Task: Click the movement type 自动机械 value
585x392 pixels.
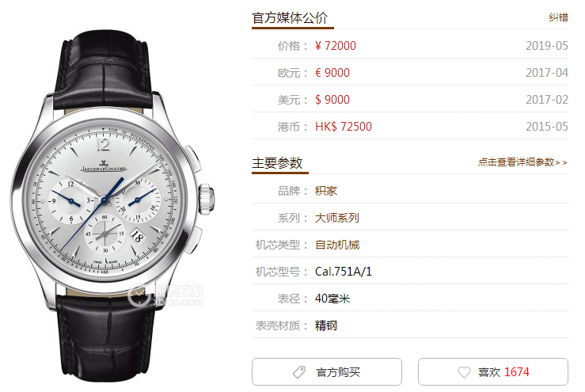Action: coord(337,245)
